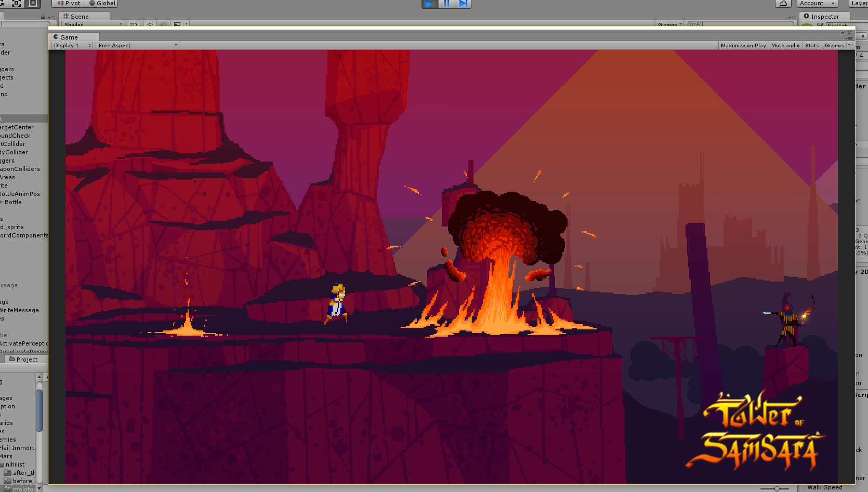Screen dimensions: 868x492
Task: Toggle the Scene effects image icon
Action: coord(177,24)
